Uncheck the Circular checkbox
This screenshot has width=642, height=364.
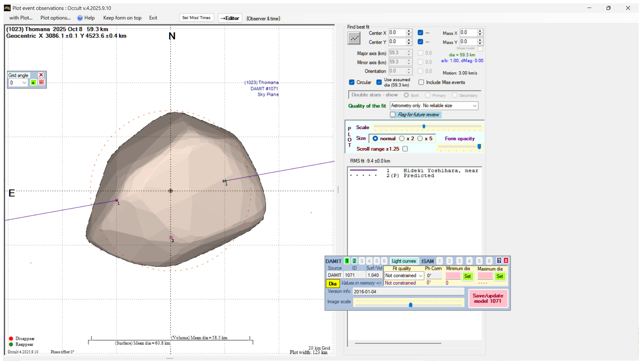[352, 82]
